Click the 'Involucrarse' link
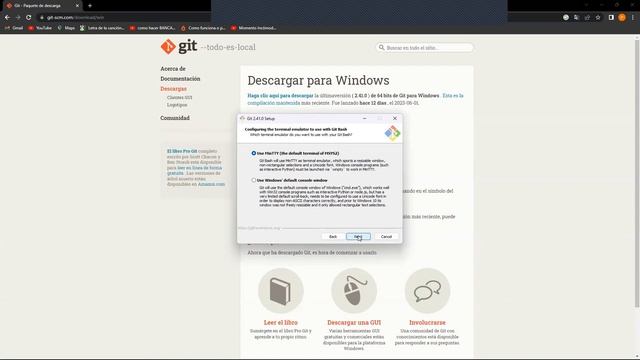 click(x=427, y=322)
